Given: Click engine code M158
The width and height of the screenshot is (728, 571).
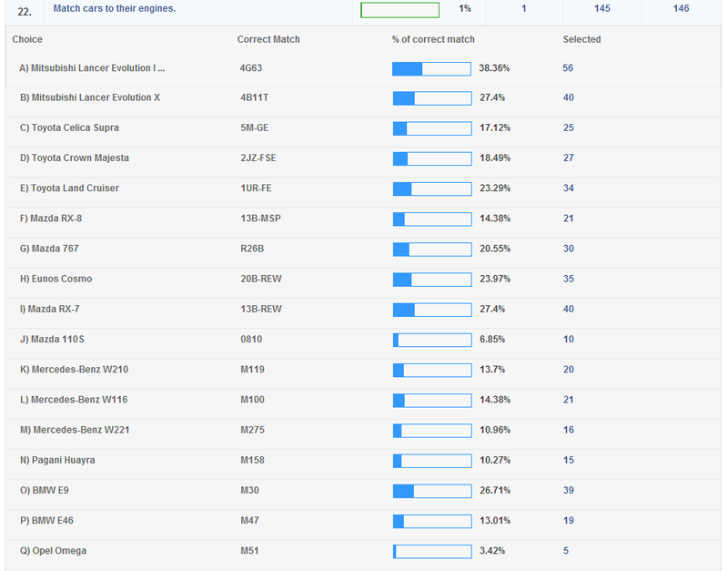Looking at the screenshot, I should [252, 460].
